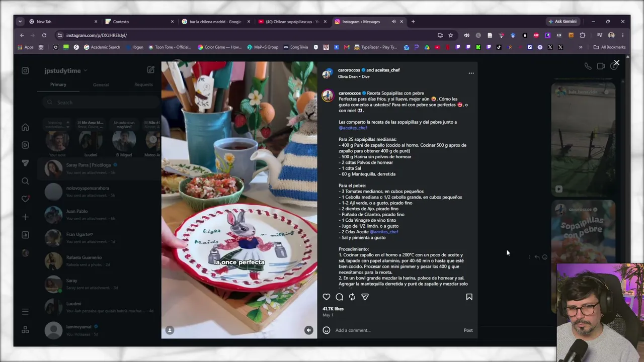Open a new browser tab
This screenshot has width=644, height=362.
click(x=413, y=22)
